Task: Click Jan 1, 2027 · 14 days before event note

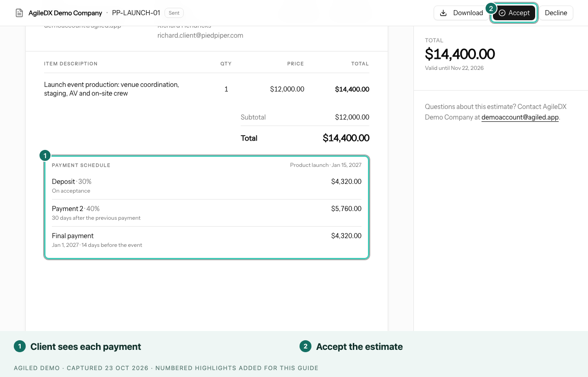Action: pos(97,245)
